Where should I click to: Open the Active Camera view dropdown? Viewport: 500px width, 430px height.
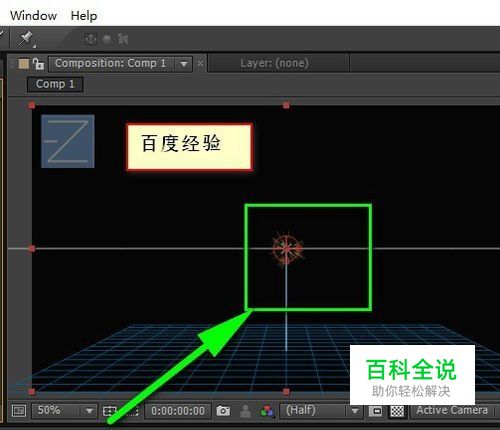tap(455, 411)
